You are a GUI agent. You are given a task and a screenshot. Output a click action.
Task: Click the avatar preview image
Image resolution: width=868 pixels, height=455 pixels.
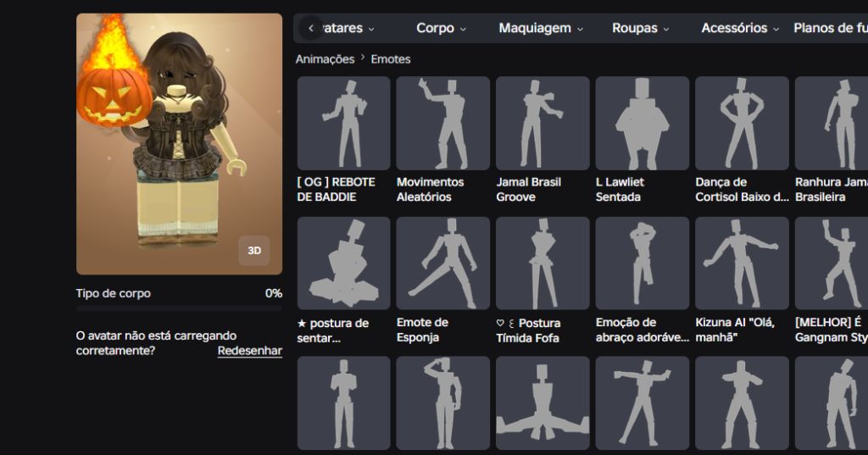[180, 144]
